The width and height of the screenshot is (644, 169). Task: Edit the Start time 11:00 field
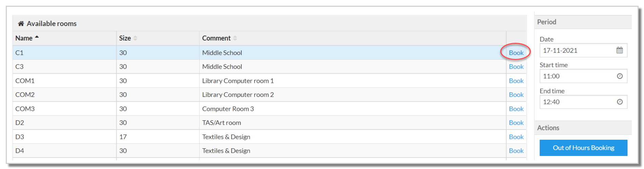[x=576, y=76]
